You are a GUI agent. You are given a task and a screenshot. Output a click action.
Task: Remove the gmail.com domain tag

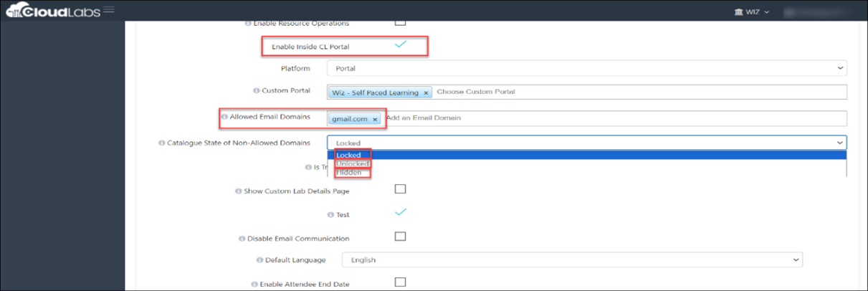coord(374,119)
